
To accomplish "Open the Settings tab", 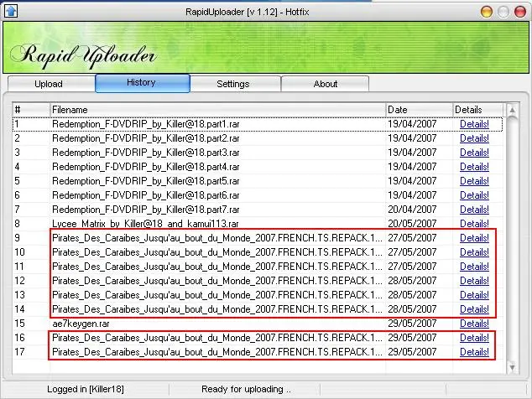I will [x=236, y=84].
